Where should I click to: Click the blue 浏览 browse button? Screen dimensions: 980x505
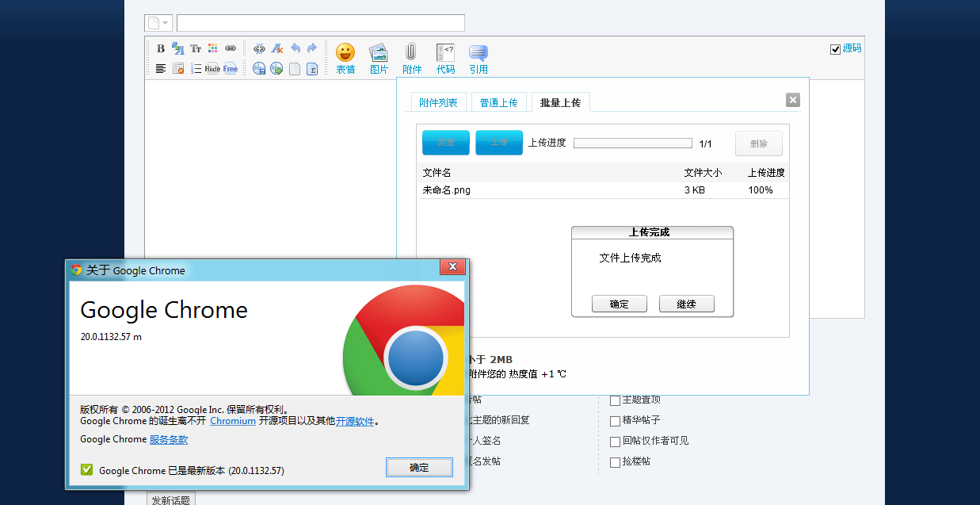446,143
